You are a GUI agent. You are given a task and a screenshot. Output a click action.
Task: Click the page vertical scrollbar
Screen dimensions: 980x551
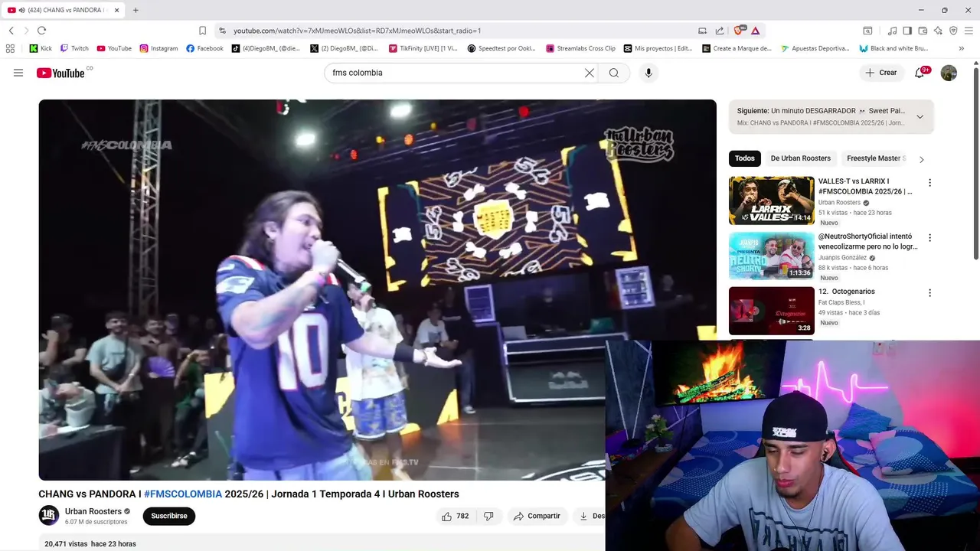(x=975, y=163)
